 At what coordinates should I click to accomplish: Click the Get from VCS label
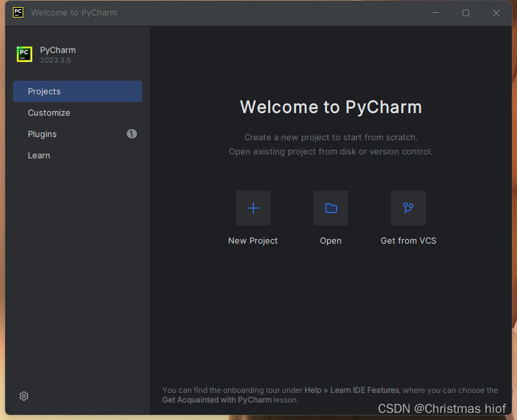(x=408, y=240)
